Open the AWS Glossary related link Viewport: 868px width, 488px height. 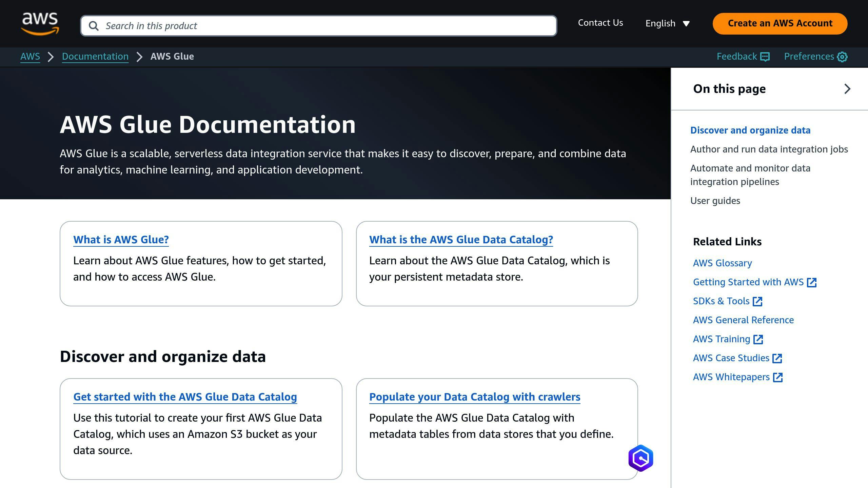click(x=722, y=263)
